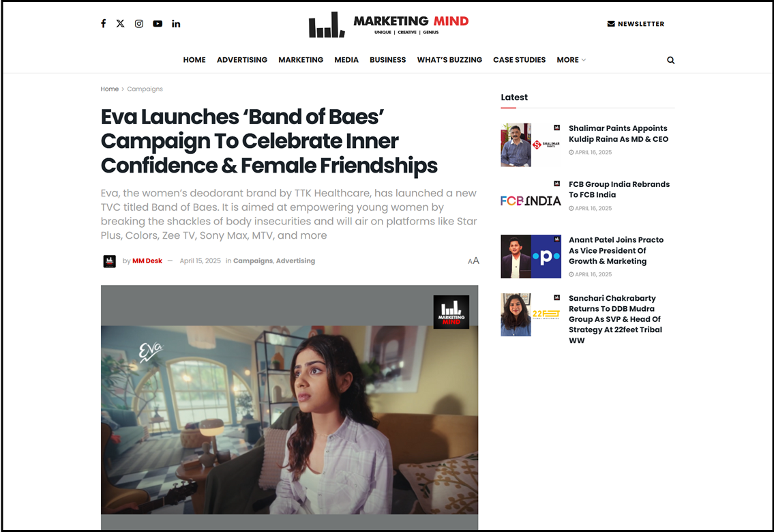Open the Media menu item
The width and height of the screenshot is (774, 532).
point(346,60)
